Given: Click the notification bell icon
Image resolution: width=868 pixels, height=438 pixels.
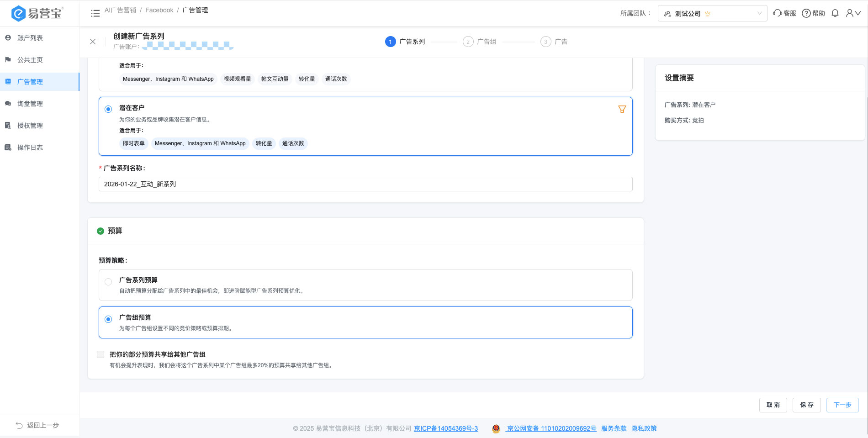Looking at the screenshot, I should click(835, 13).
